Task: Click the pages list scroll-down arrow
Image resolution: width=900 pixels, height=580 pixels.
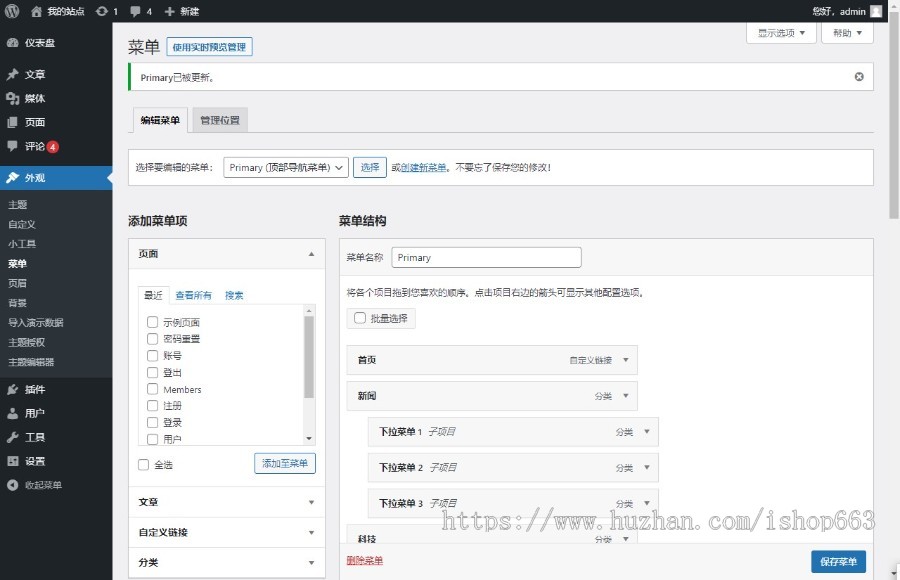Action: [x=309, y=438]
